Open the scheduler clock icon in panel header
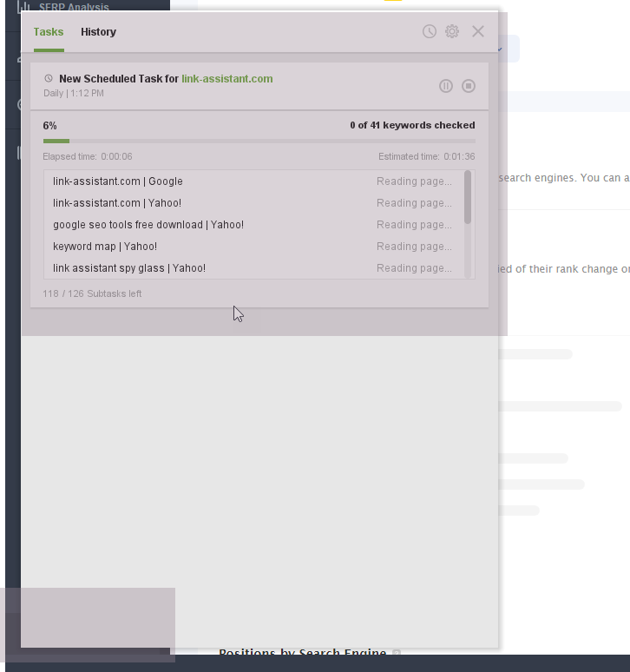The image size is (630, 672). click(x=430, y=31)
